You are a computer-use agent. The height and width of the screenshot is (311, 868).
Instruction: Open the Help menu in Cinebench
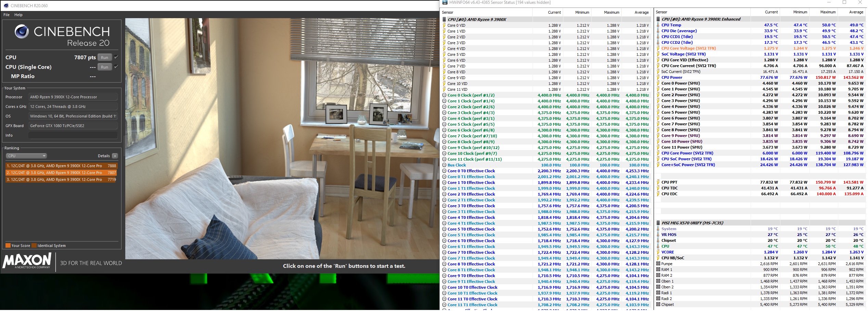(18, 15)
